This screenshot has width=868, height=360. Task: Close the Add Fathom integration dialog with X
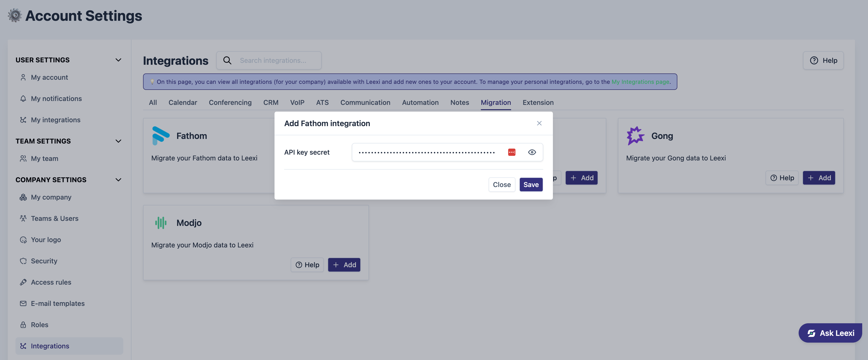(539, 123)
